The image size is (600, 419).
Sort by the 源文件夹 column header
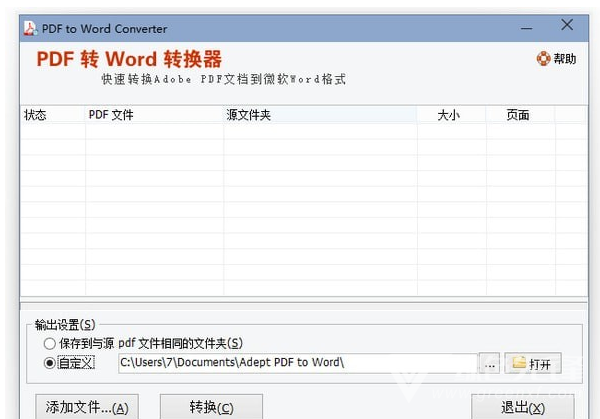point(320,115)
